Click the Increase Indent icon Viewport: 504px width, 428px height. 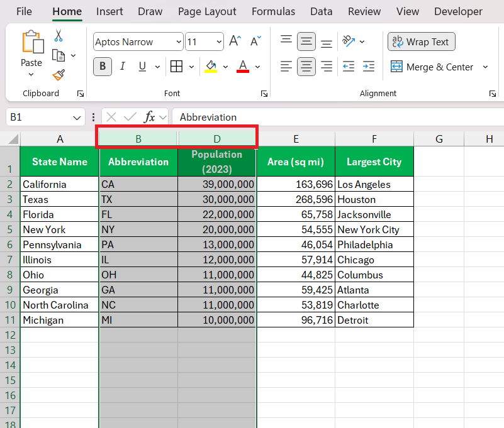pos(368,67)
